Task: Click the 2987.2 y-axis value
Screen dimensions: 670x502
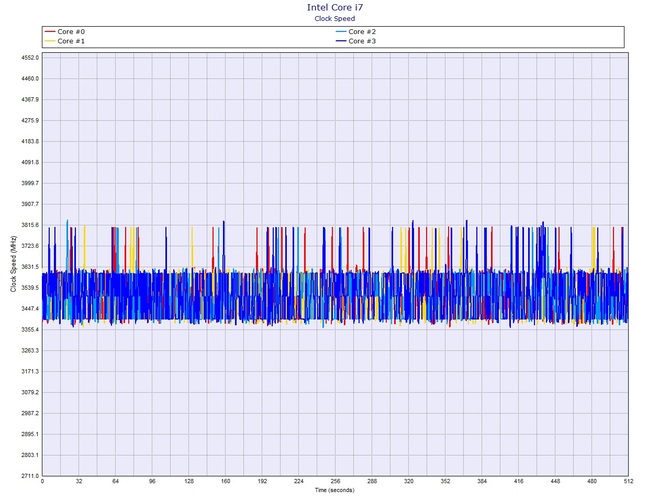Action: 30,414
